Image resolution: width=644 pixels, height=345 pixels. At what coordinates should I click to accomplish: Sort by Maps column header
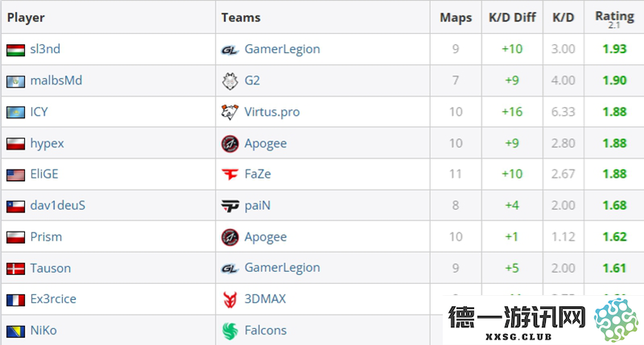point(456,18)
